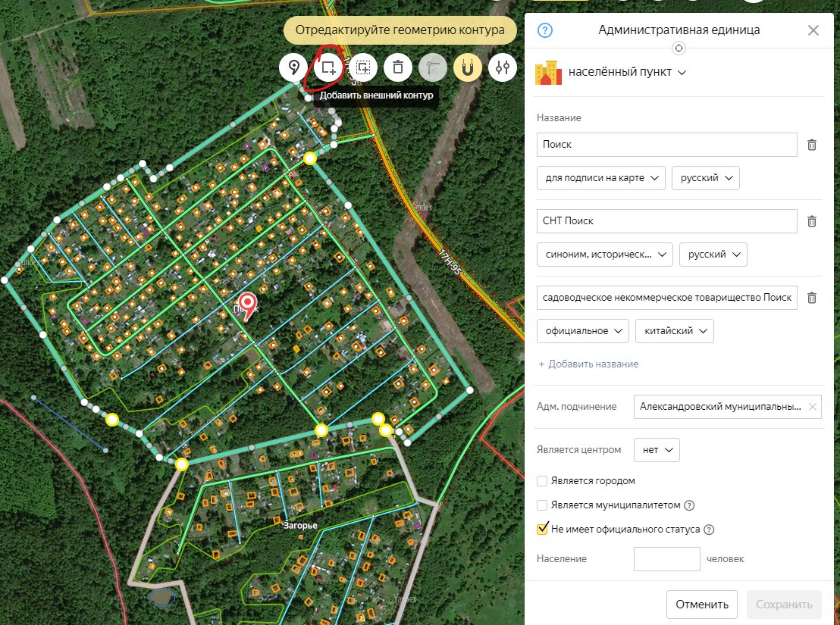The width and height of the screenshot is (840, 625).
Task: Click the add internal contour tool
Action: click(362, 67)
